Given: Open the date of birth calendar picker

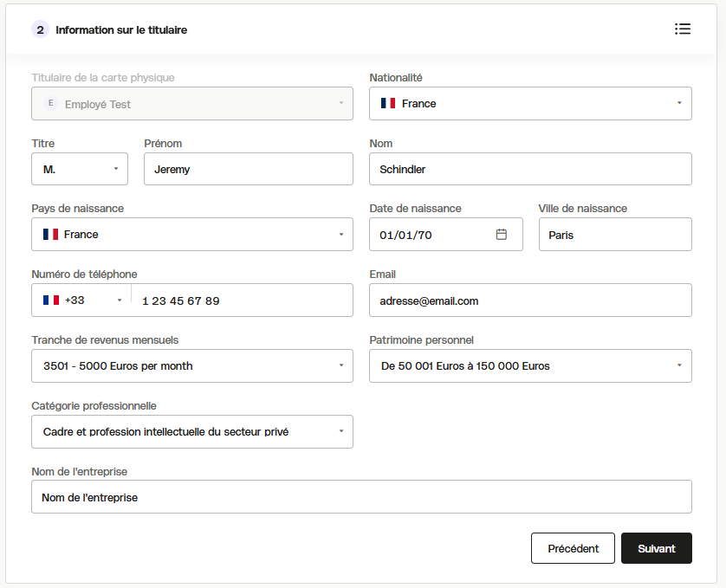Looking at the screenshot, I should 501,235.
